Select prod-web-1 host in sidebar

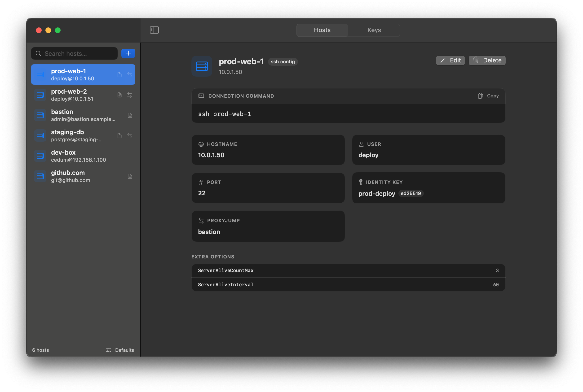click(x=83, y=74)
